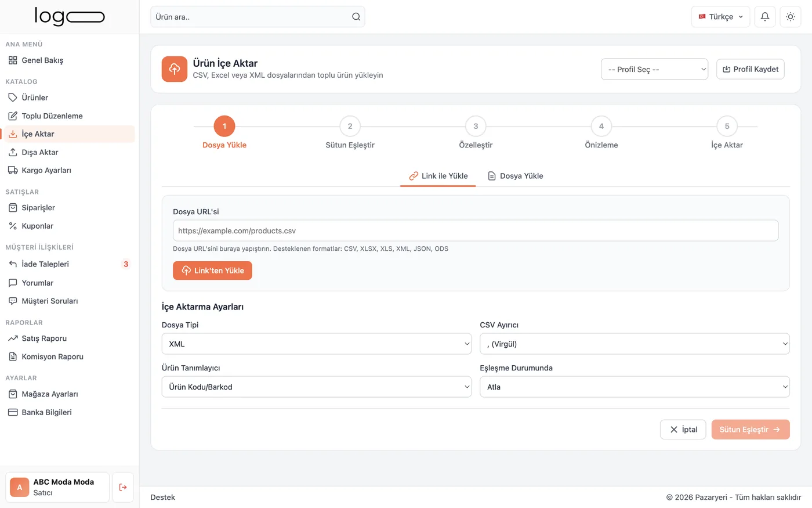Viewport: 812px width, 508px height.
Task: Open Kuponlar percent icon item
Action: coord(13,226)
